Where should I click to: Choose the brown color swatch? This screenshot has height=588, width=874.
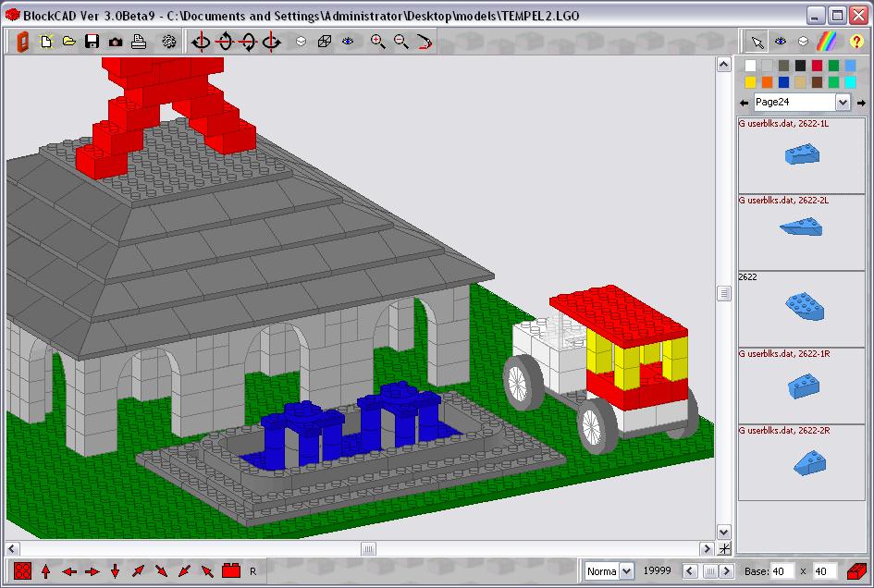(x=818, y=82)
